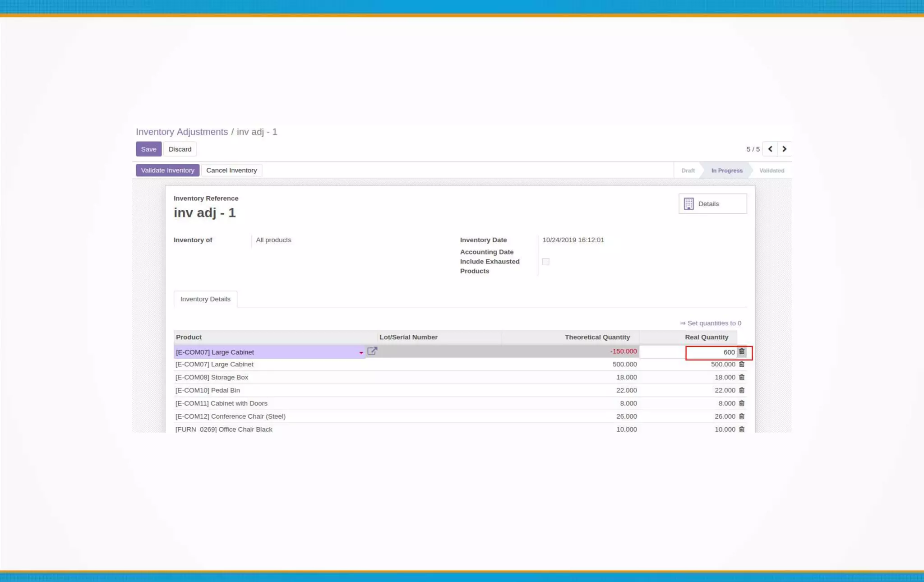Go to next record arrow

coord(784,149)
